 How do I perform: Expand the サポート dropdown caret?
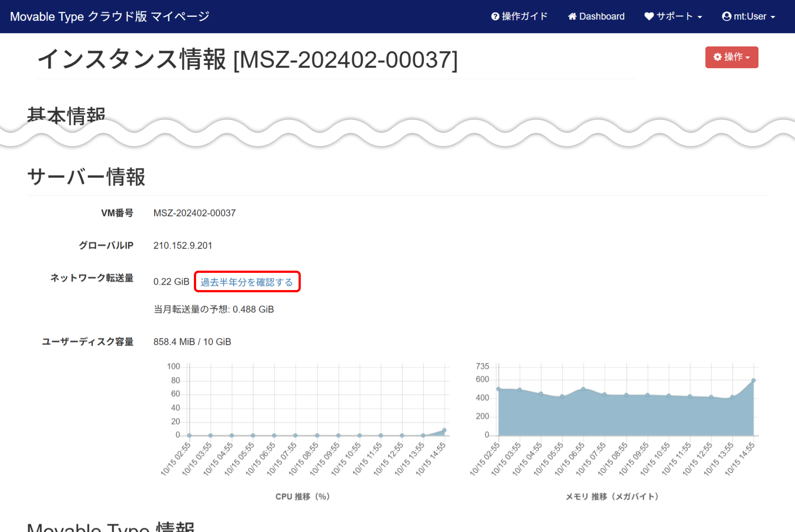coord(700,17)
